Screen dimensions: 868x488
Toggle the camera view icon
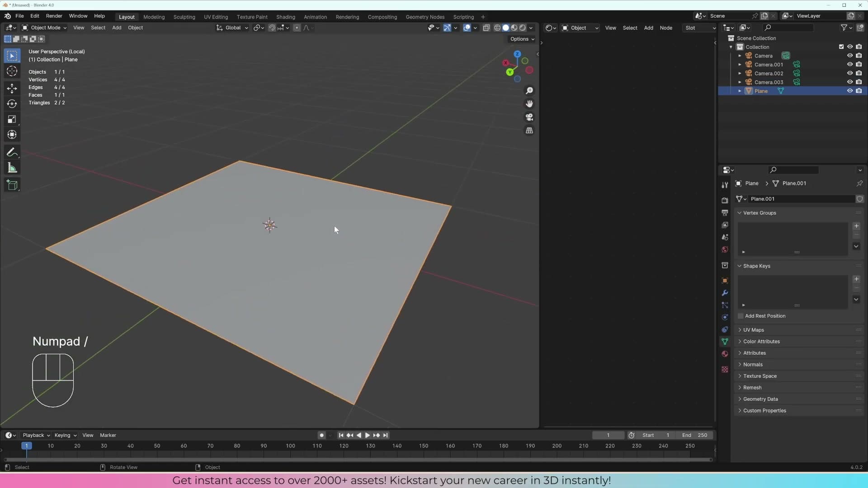pyautogui.click(x=529, y=117)
